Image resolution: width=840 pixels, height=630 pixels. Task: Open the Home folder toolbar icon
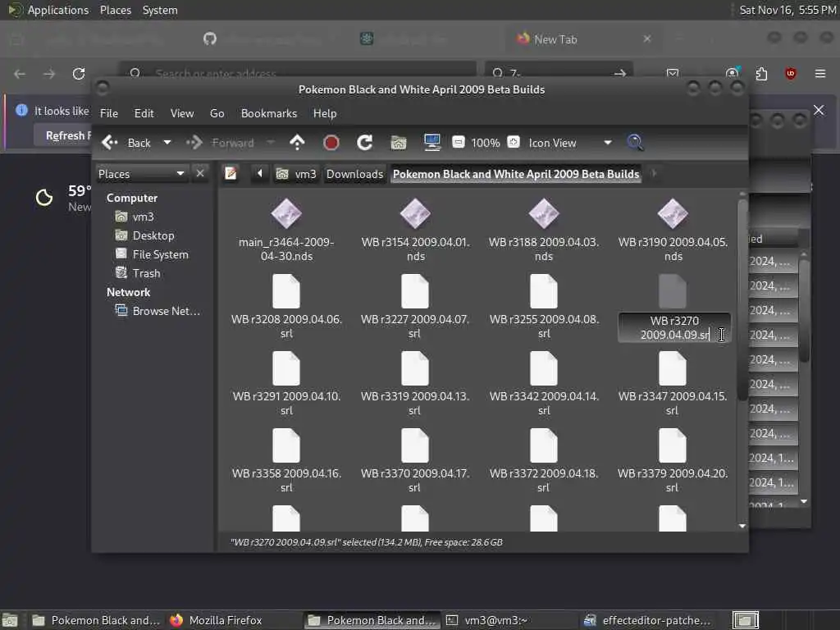click(x=398, y=143)
